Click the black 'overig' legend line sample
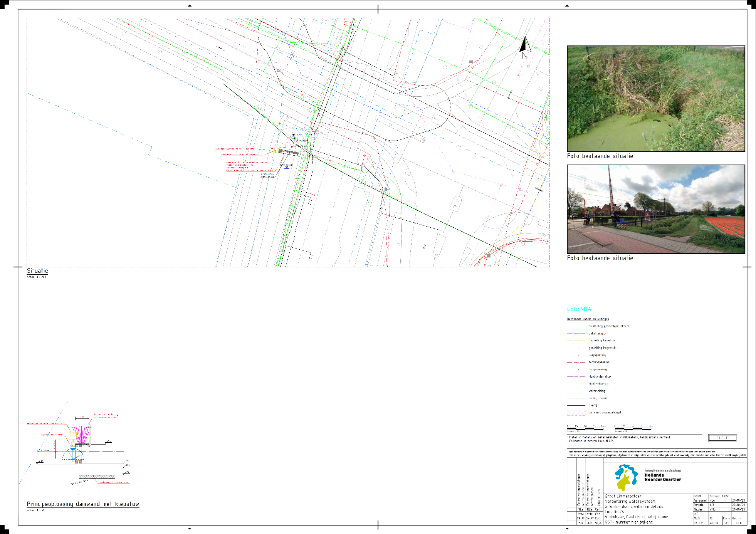This screenshot has width=756, height=534. [x=576, y=405]
